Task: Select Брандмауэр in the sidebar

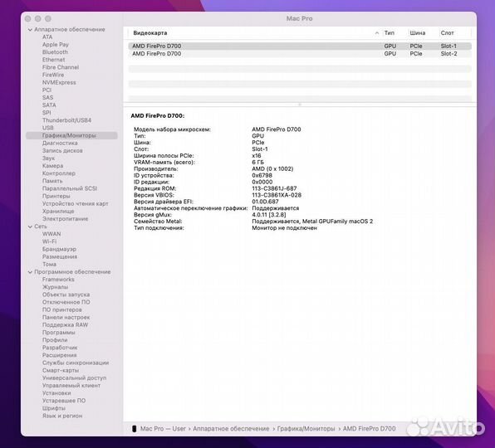Action: pos(59,249)
